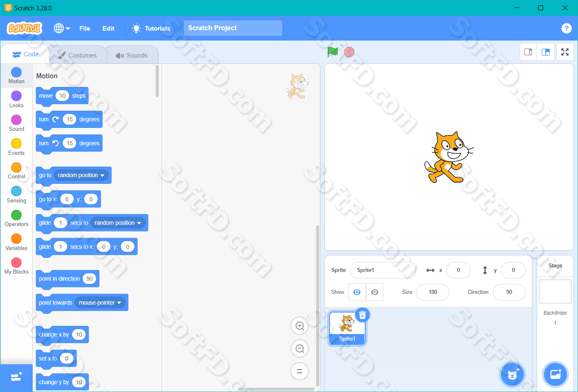The image size is (578, 392).
Task: Open glide secs to random position dropdown
Action: point(118,223)
